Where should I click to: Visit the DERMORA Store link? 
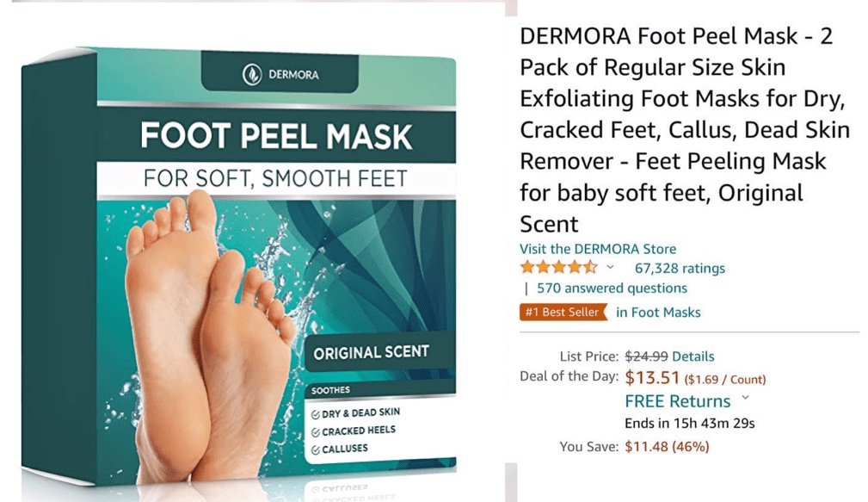coord(598,249)
